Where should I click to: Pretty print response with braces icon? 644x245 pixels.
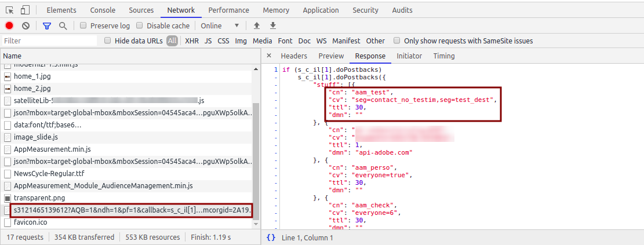[271, 237]
